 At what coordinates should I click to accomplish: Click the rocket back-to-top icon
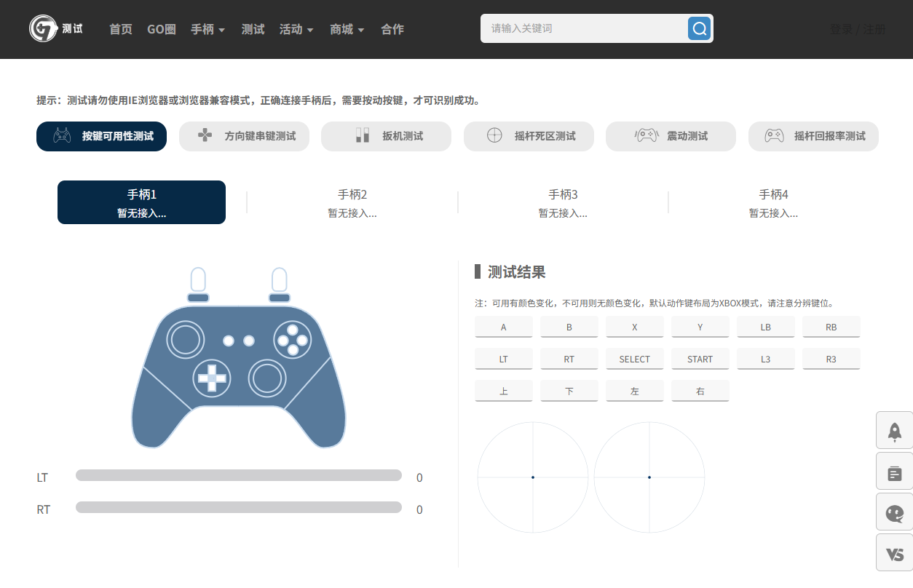point(895,431)
